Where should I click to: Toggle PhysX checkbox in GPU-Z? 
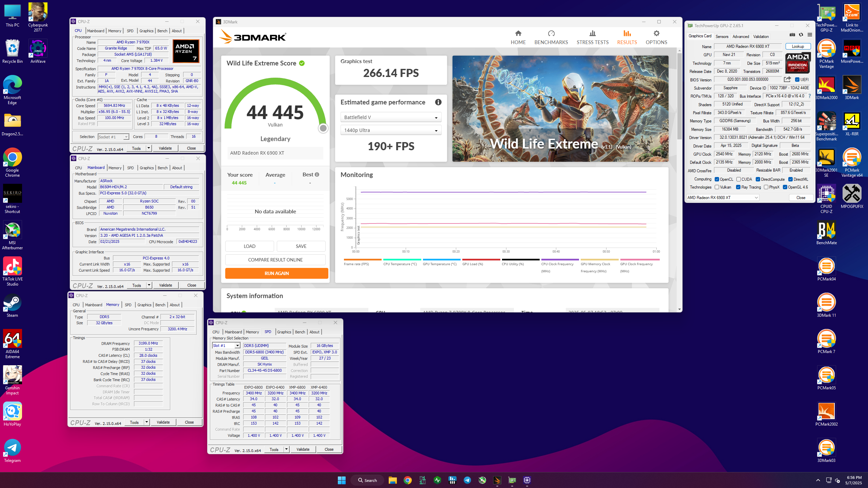(x=766, y=187)
